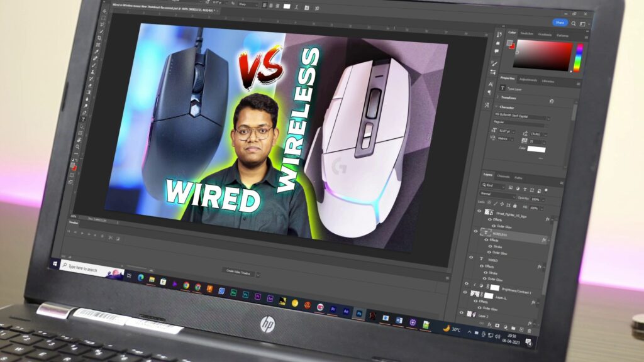Lock image pixels with brush icon
644x362 pixels.
tap(496, 203)
